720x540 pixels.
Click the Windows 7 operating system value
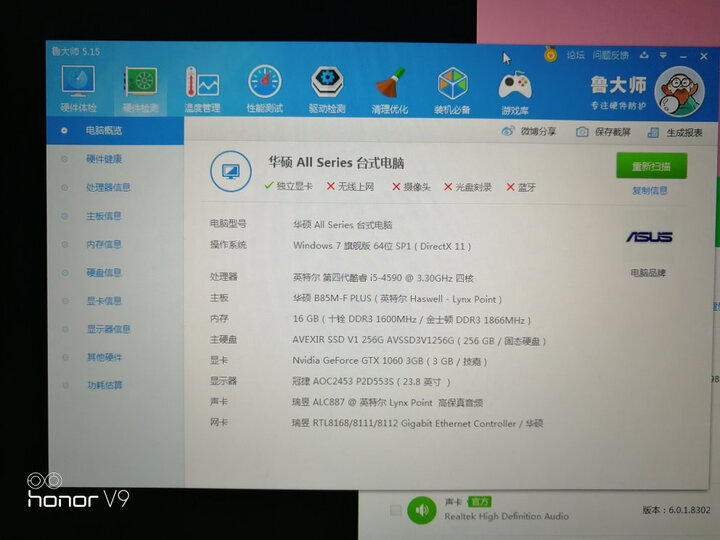(382, 246)
